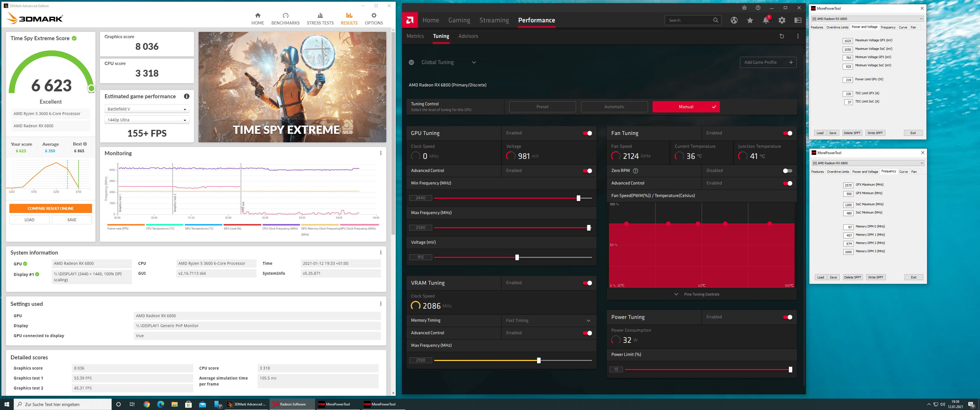Image resolution: width=980 pixels, height=410 pixels.
Task: Open File Explorer from the taskbar
Action: [x=174, y=404]
